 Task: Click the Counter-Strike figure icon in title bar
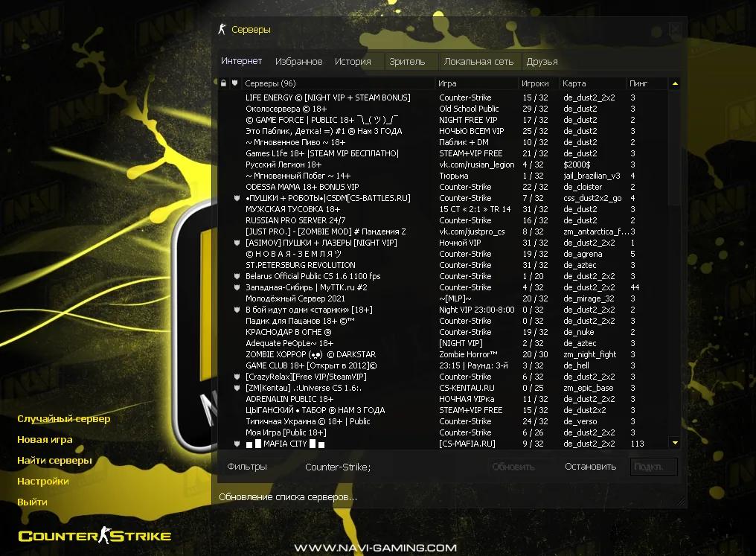click(x=222, y=29)
